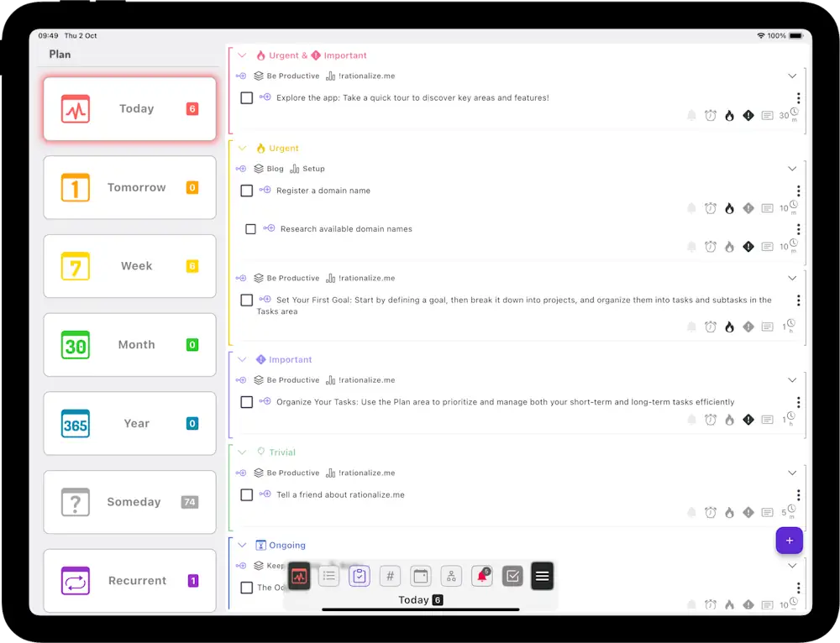
Task: Open the note icon on 'Tell a friend' task
Action: click(x=767, y=512)
